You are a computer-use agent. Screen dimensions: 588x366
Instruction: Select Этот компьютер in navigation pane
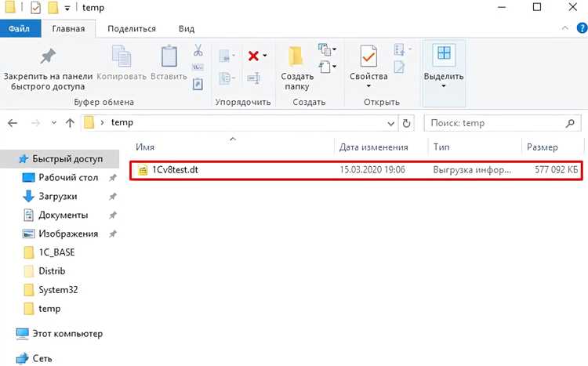click(x=60, y=334)
